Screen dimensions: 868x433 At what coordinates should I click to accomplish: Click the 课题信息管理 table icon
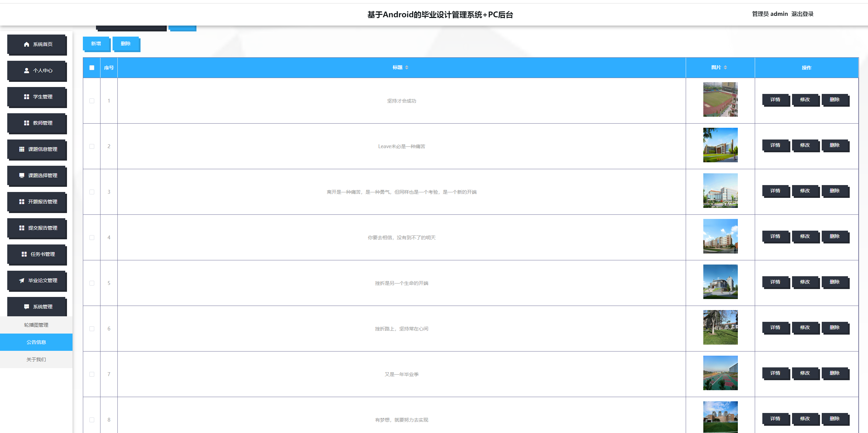23,149
